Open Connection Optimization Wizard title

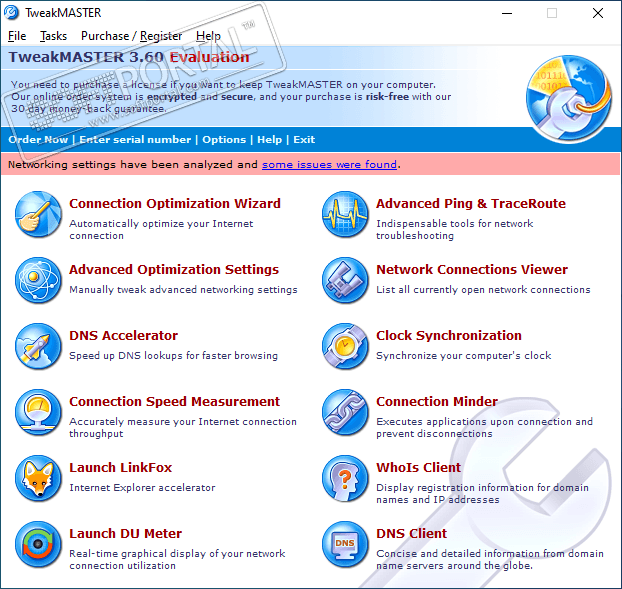click(175, 203)
